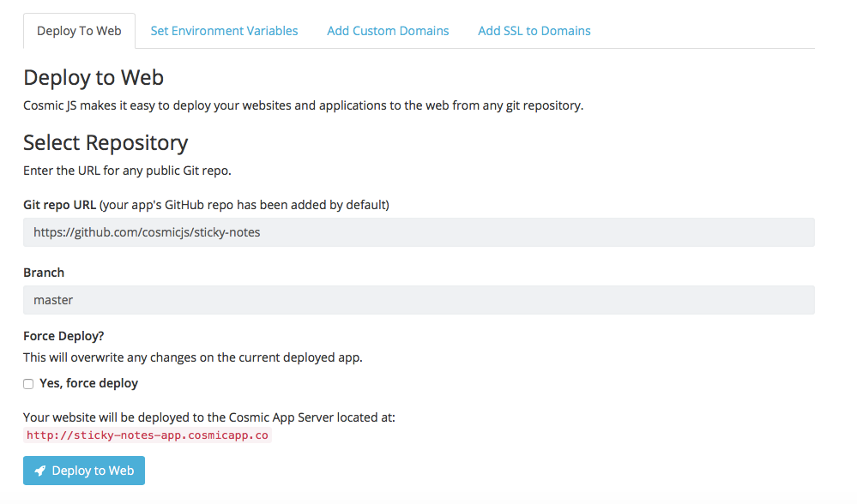Click the bold "Branch" field label
Screen dimensions: 857x504
(x=44, y=273)
